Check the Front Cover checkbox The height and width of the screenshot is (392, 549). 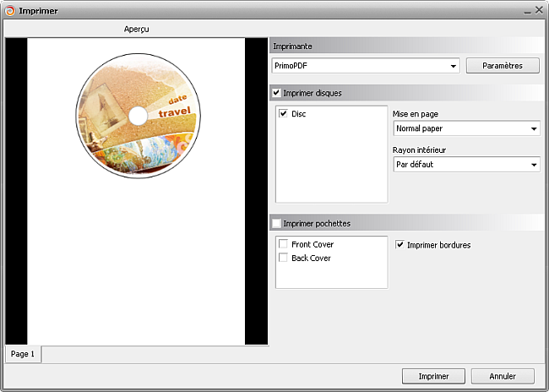click(283, 244)
